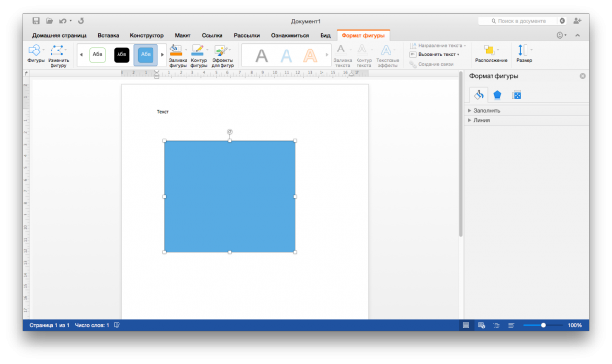Click the Open file folder icon
This screenshot has width=612, height=364.
click(x=50, y=21)
